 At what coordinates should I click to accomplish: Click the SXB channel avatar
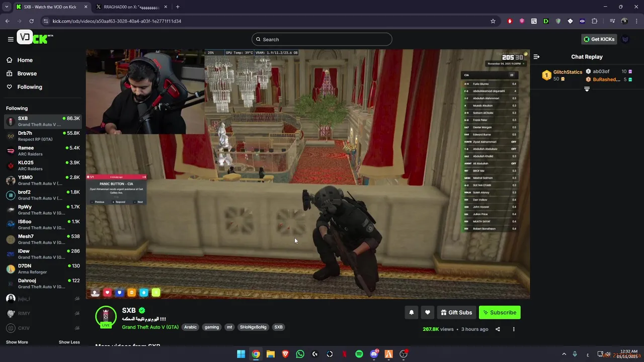coord(106,316)
